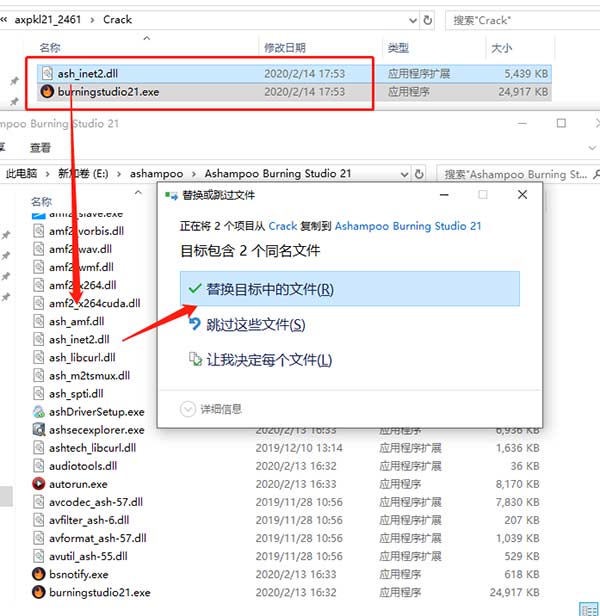Select audiotools.dll file icon
Viewport: 600px width, 616px height.
coord(39,466)
